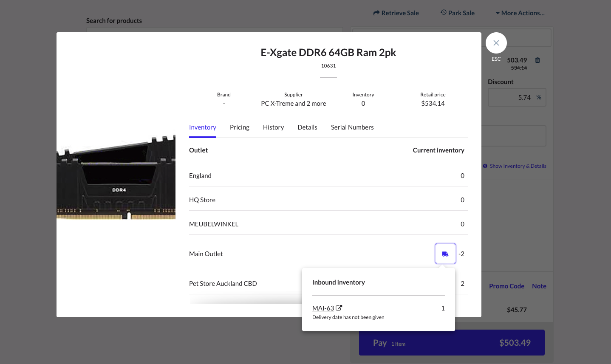The image size is (611, 364).
Task: Click the Park Sale clock icon
Action: pos(443,13)
